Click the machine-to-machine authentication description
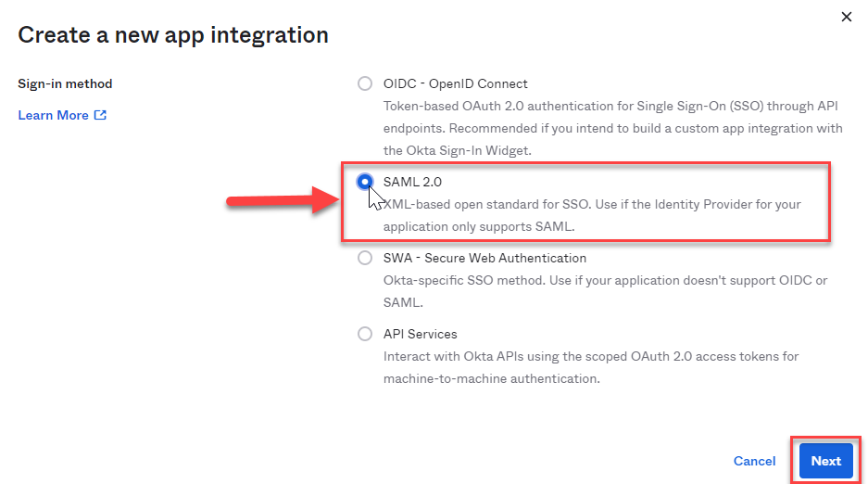Image resolution: width=868 pixels, height=484 pixels. [x=590, y=367]
